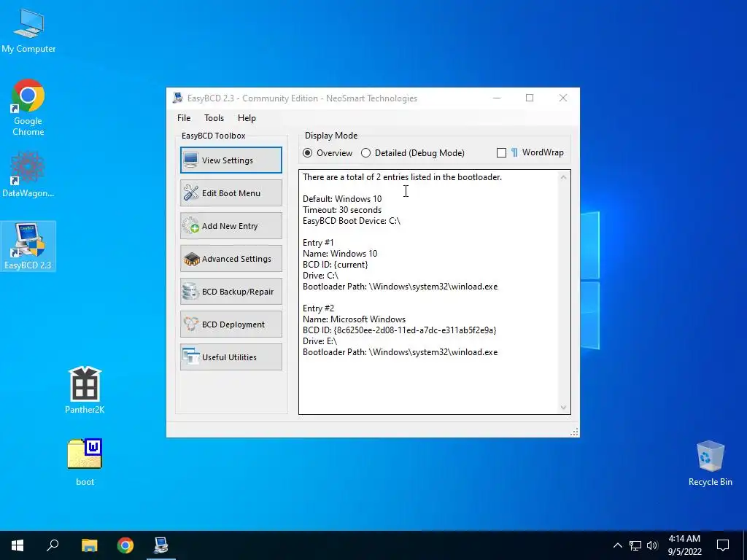The height and width of the screenshot is (560, 747).
Task: Open Useful Utilities page
Action: tap(231, 357)
